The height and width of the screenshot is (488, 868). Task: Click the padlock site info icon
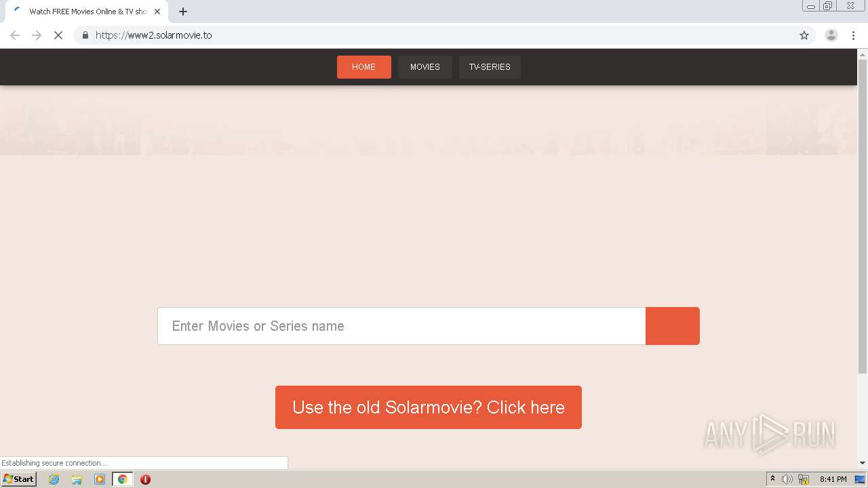[x=85, y=35]
